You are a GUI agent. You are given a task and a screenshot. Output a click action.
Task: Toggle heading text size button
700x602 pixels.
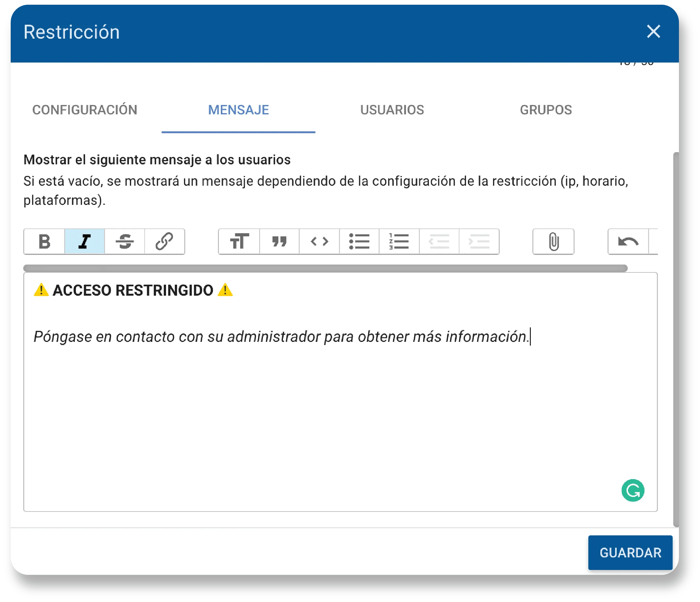pos(239,241)
